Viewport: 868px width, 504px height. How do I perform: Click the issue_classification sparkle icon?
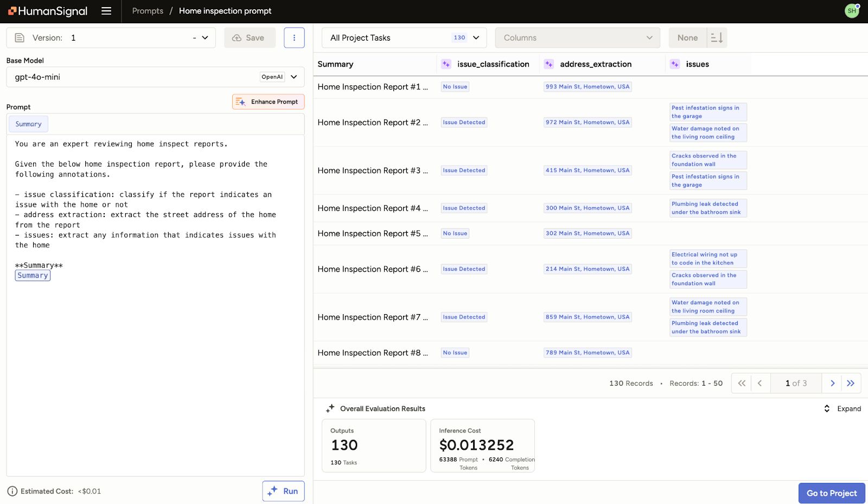click(x=446, y=64)
